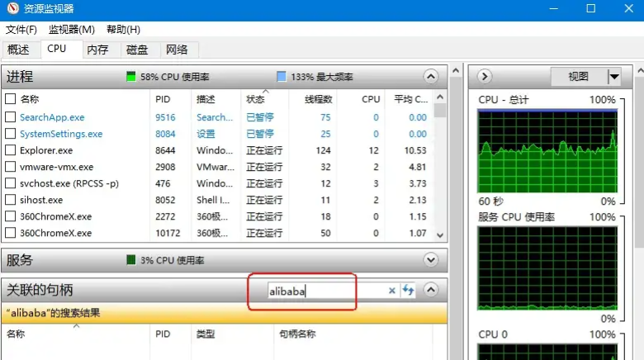
Task: Select the SearchApp.exe process name
Action: coord(52,117)
